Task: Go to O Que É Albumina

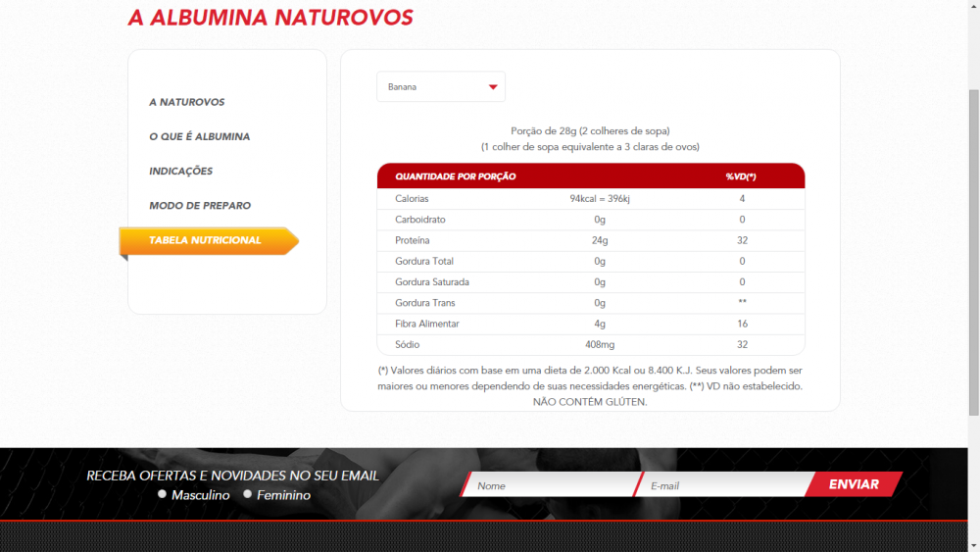Action: [199, 137]
